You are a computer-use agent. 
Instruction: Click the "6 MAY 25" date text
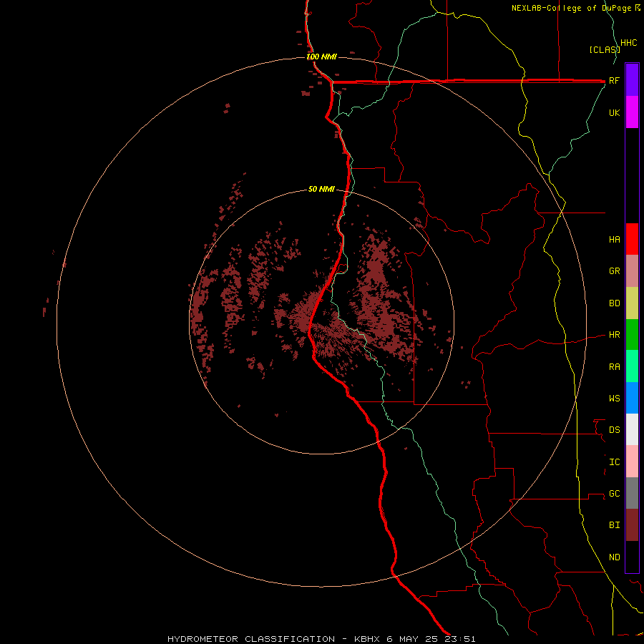[412, 639]
